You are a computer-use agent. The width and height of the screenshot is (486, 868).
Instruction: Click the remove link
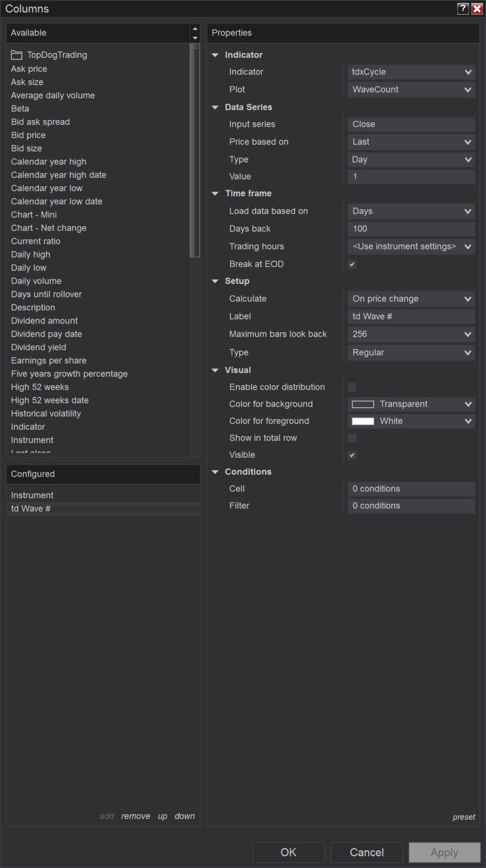(x=135, y=816)
